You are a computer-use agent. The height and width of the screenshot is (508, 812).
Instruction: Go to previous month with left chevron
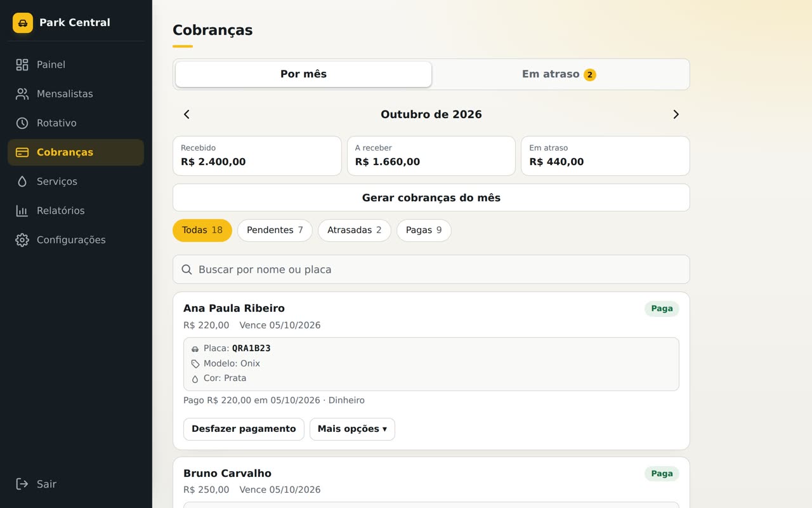pyautogui.click(x=187, y=114)
